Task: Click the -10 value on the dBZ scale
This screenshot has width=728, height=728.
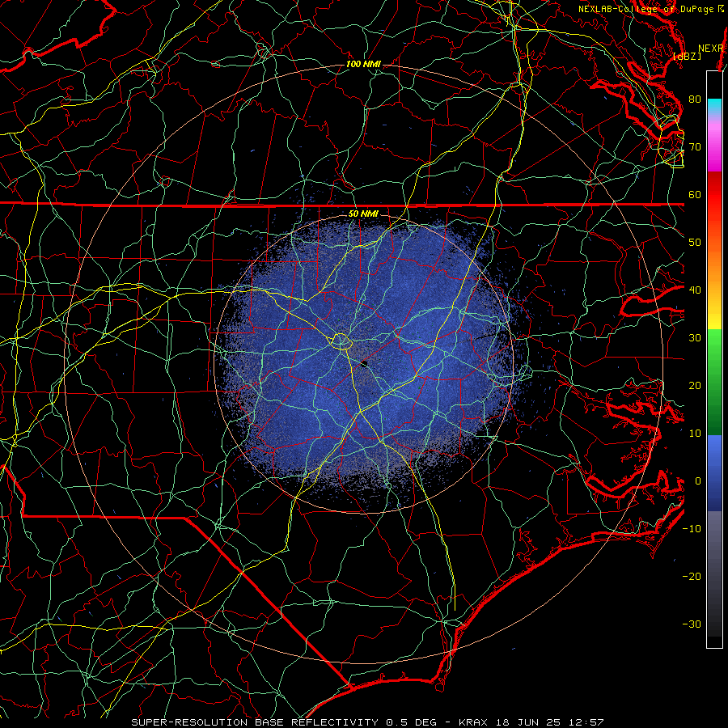Action: click(692, 529)
